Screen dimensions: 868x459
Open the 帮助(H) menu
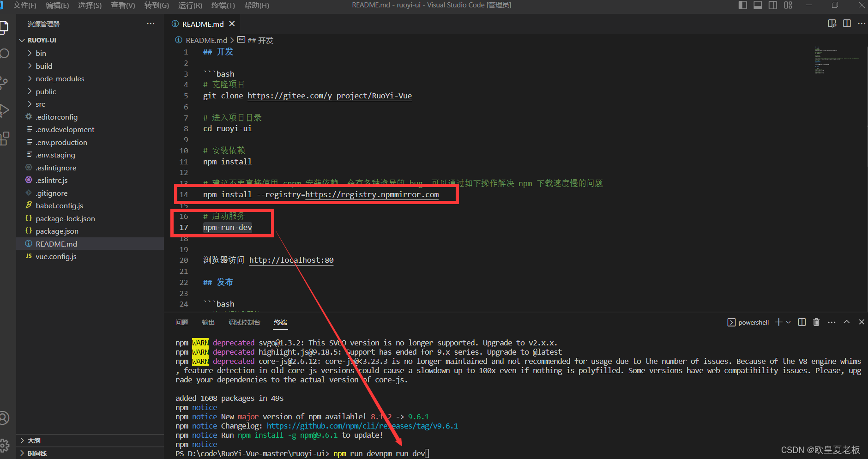coord(256,5)
